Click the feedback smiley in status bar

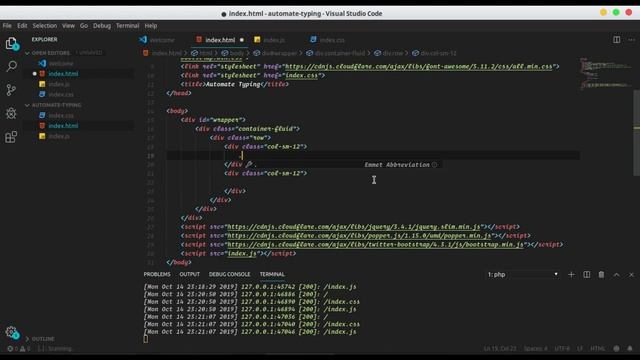tap(616, 349)
